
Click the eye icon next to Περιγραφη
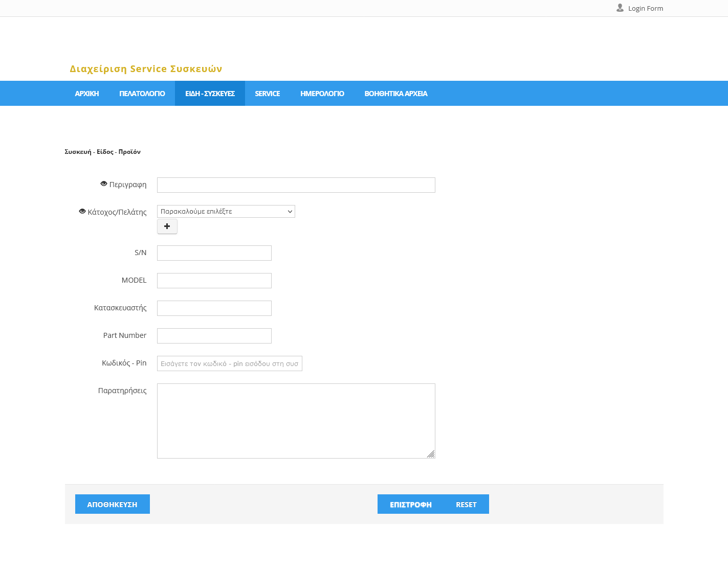[x=104, y=184]
